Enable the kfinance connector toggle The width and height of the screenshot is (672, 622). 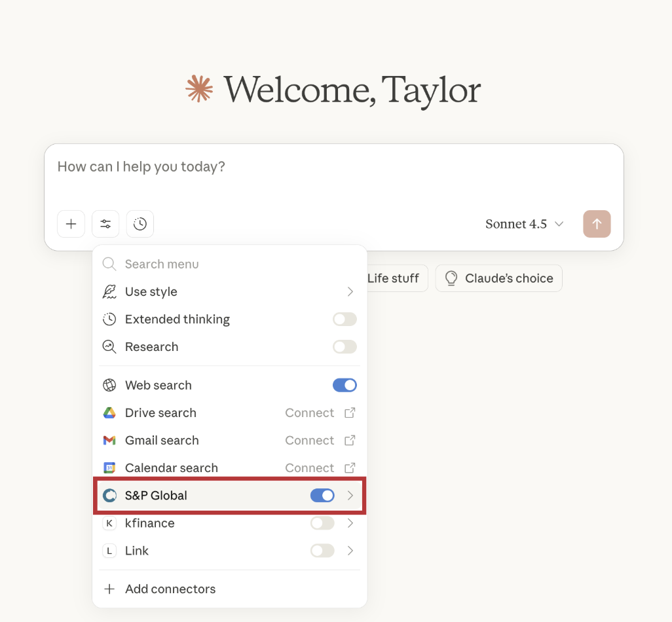point(322,523)
